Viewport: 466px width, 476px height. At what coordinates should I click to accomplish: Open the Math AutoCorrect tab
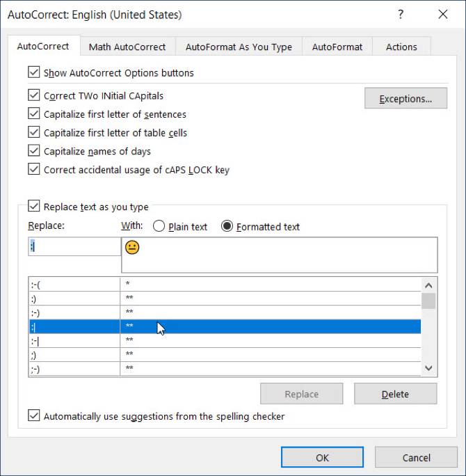[x=127, y=47]
